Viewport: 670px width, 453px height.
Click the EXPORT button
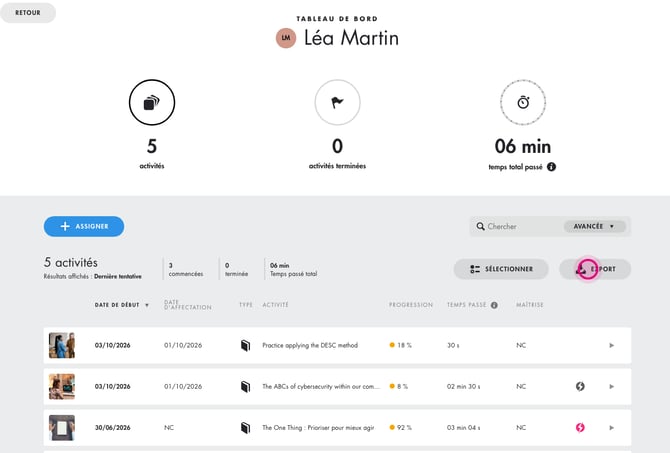click(x=595, y=269)
